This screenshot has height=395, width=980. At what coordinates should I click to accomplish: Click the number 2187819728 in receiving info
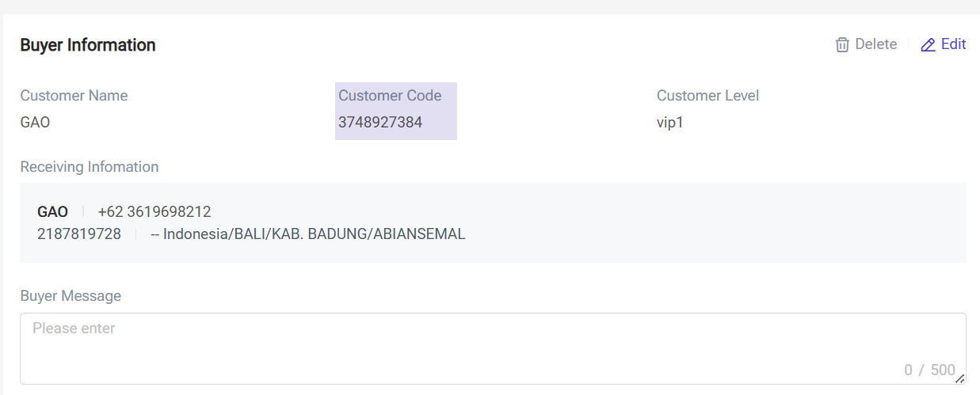(x=79, y=234)
